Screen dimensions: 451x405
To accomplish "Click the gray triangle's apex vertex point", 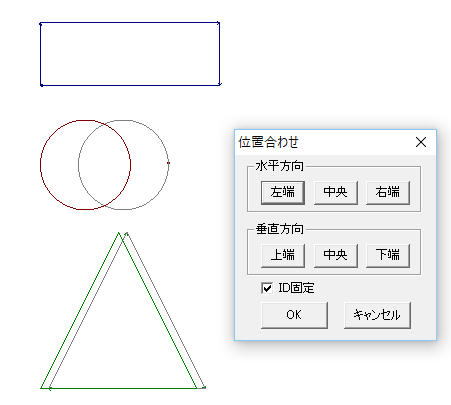I will pos(127,233).
